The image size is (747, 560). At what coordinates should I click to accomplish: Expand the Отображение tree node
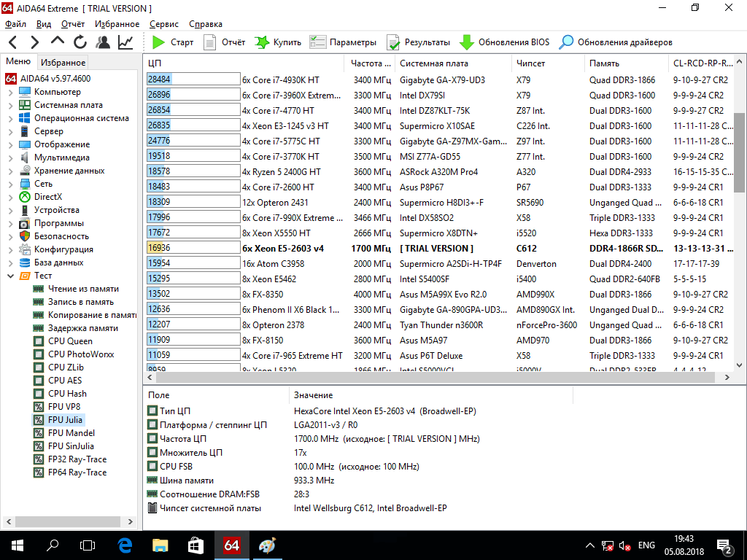coord(10,145)
